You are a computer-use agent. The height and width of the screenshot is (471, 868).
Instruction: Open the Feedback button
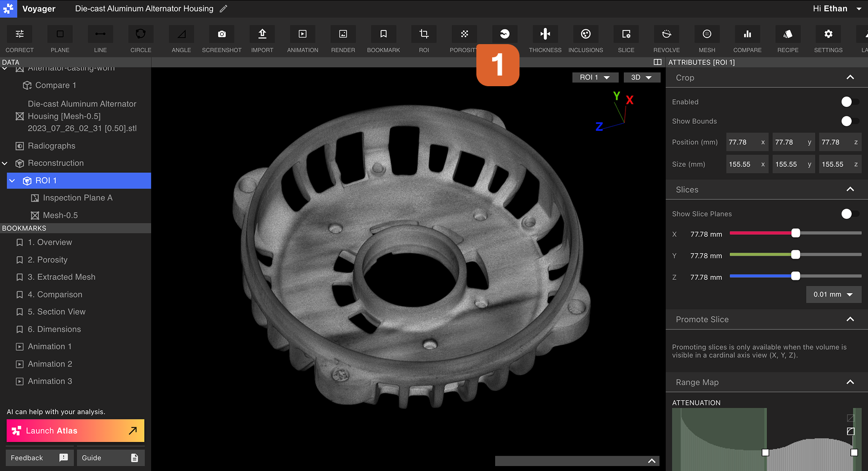[40, 458]
